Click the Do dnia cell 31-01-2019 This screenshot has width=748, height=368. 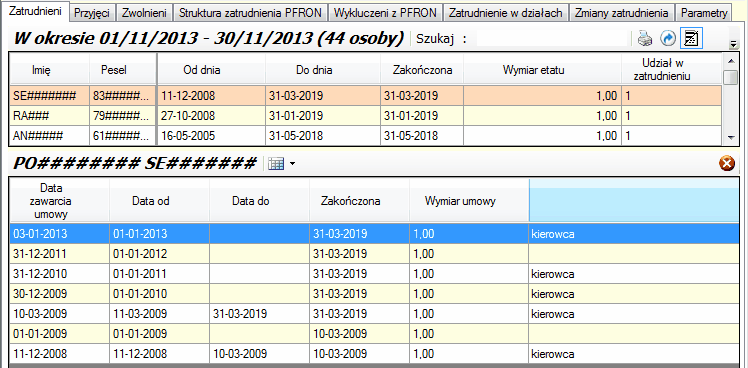point(323,116)
